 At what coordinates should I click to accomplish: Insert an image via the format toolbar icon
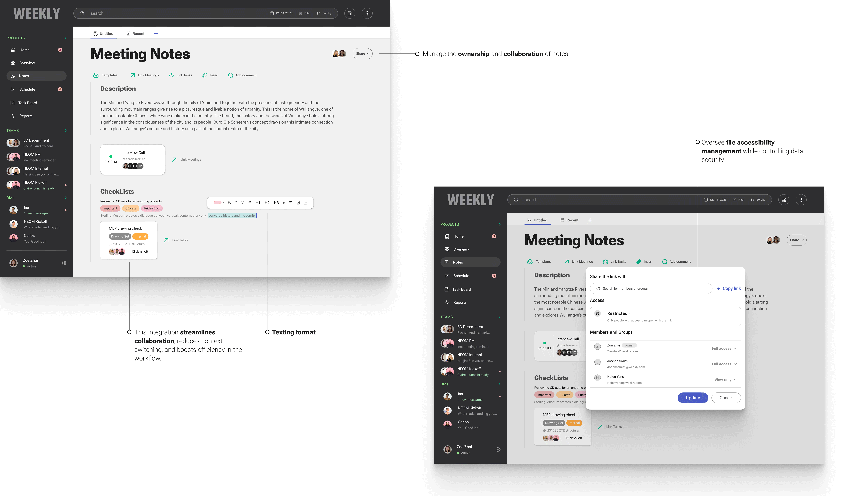click(x=298, y=203)
